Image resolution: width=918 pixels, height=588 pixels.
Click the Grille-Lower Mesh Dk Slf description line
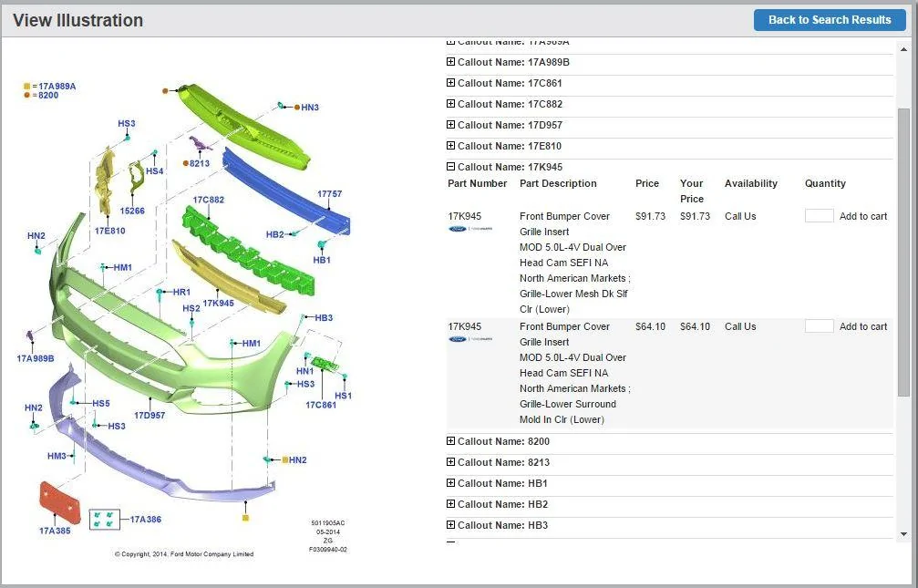tap(573, 294)
